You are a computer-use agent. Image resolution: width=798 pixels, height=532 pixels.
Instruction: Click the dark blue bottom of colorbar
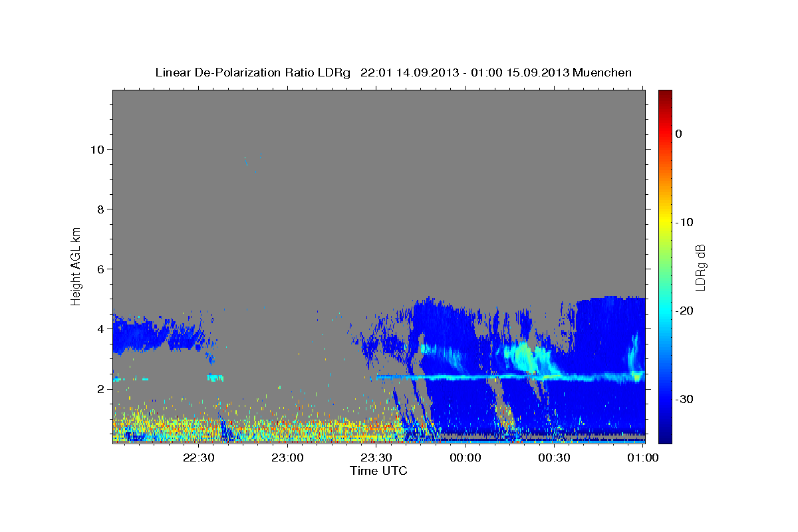click(x=665, y=438)
